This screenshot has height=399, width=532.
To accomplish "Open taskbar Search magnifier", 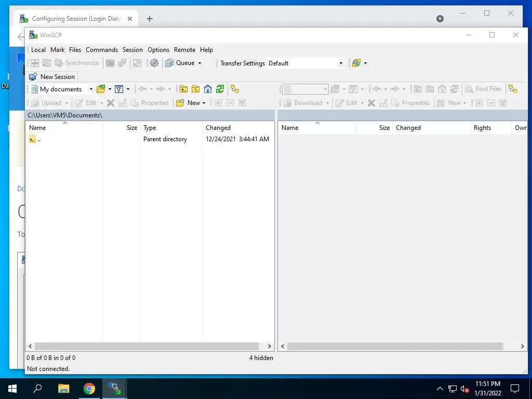I will click(x=37, y=389).
